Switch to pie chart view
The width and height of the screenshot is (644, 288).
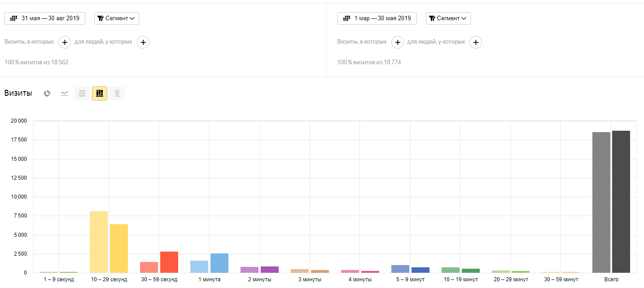pyautogui.click(x=47, y=93)
